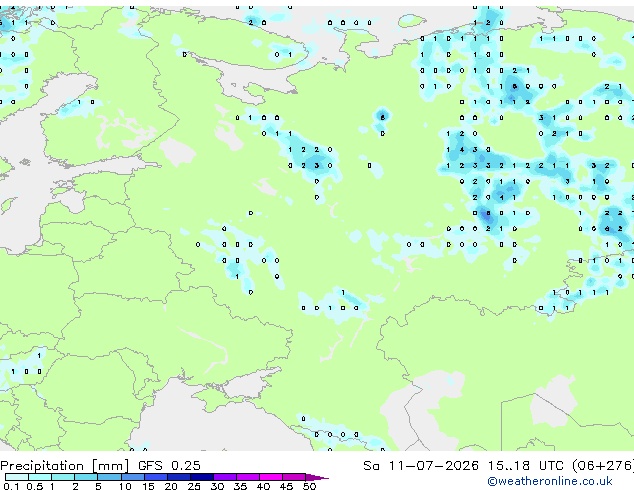
Task: Pick the 15–20 mm legend swatch
Action: [x=155, y=477]
